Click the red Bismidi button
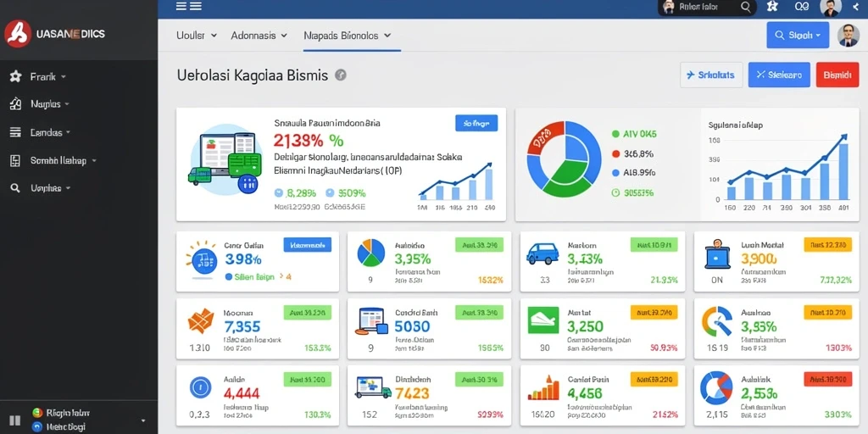 pos(837,75)
